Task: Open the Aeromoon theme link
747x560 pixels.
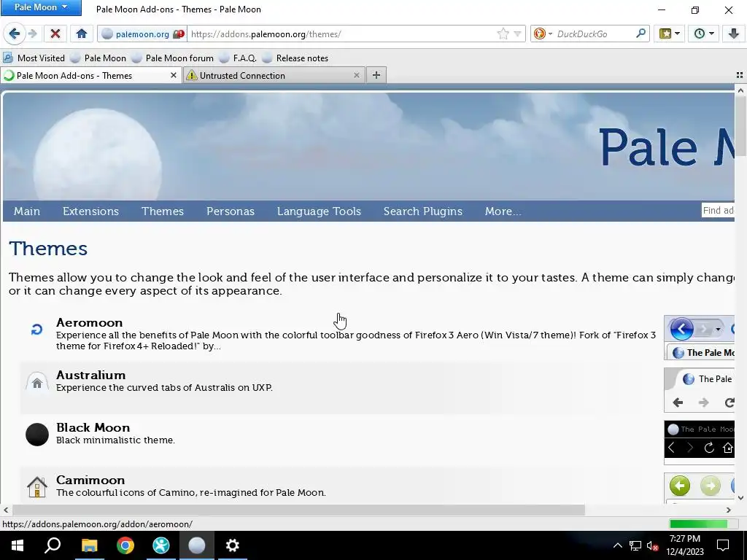Action: (x=89, y=322)
